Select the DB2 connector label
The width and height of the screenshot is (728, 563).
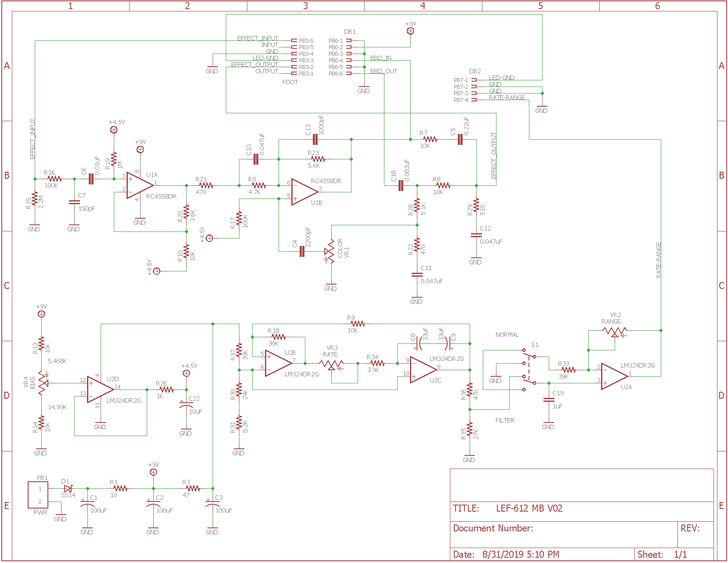coord(475,71)
